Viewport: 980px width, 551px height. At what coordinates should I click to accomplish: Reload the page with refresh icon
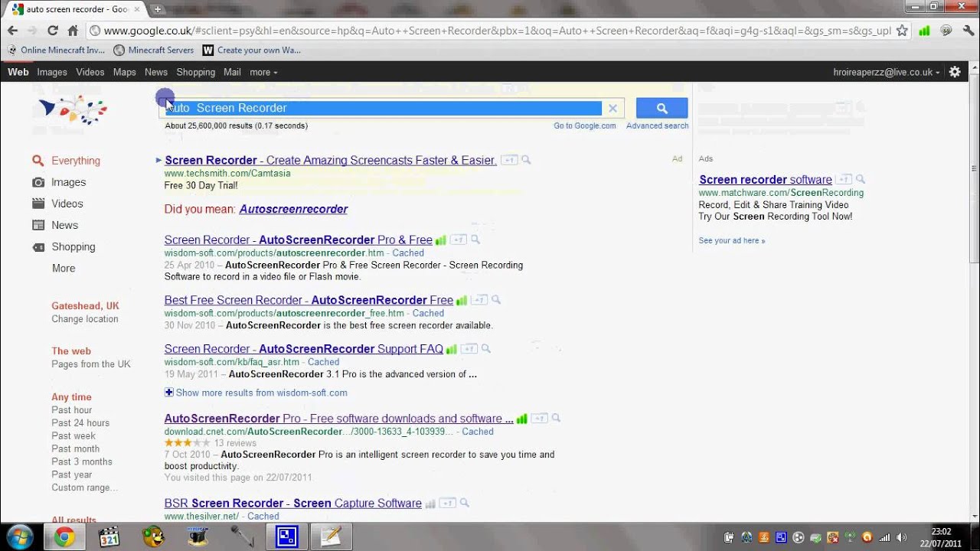coord(53,31)
